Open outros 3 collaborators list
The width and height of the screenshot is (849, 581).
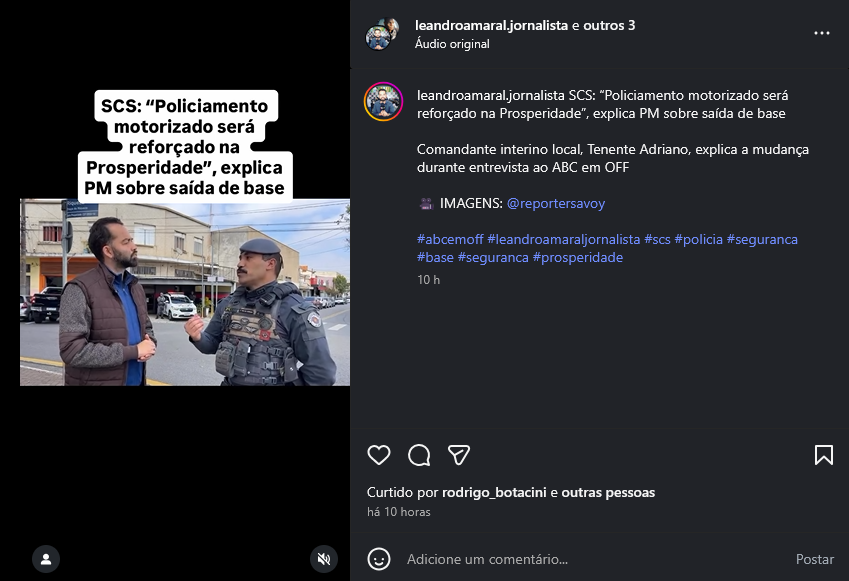609,25
